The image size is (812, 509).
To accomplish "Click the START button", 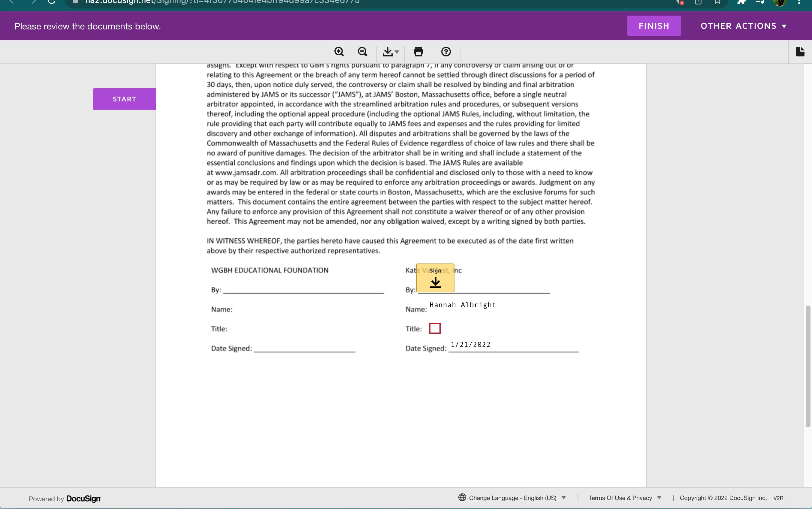I will tap(124, 99).
